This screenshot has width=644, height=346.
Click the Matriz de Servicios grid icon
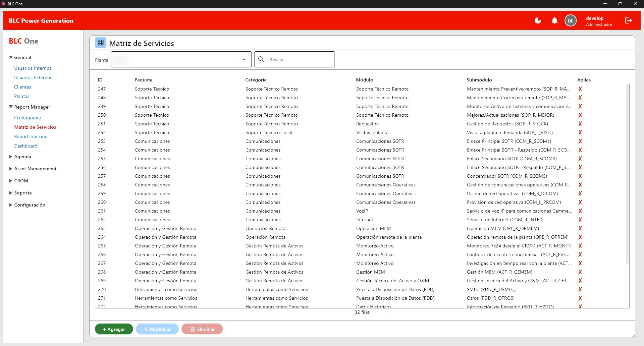[x=101, y=43]
